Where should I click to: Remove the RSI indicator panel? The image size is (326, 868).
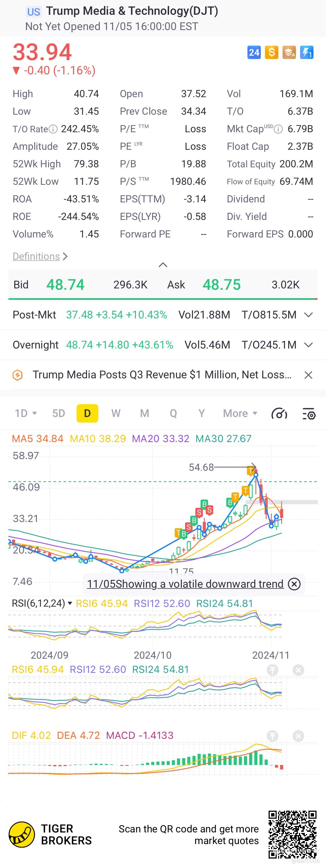coord(298,670)
